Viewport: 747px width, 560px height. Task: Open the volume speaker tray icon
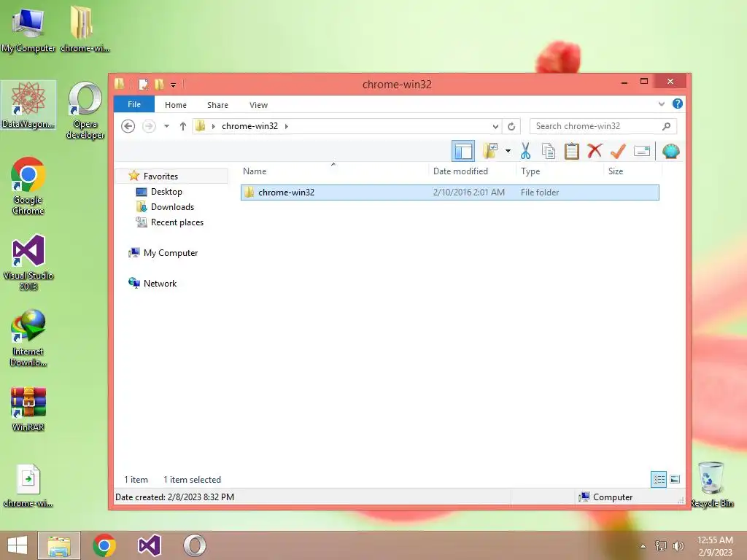[x=678, y=546]
